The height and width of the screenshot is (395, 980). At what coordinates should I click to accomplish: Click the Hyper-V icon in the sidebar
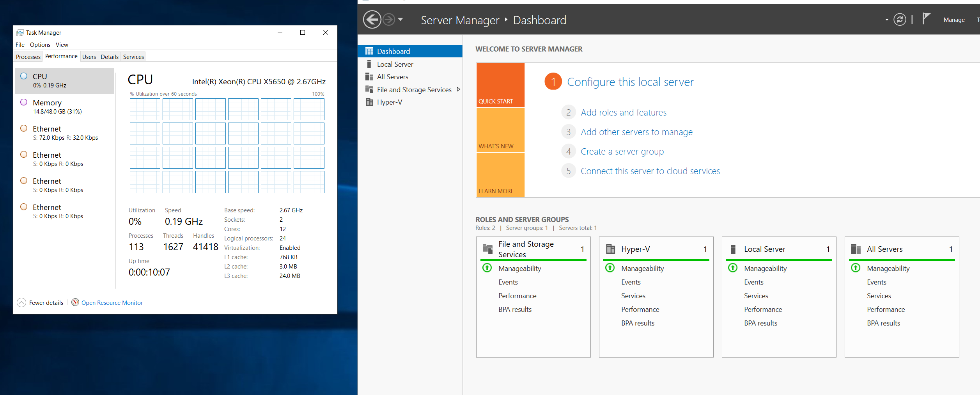click(x=369, y=102)
